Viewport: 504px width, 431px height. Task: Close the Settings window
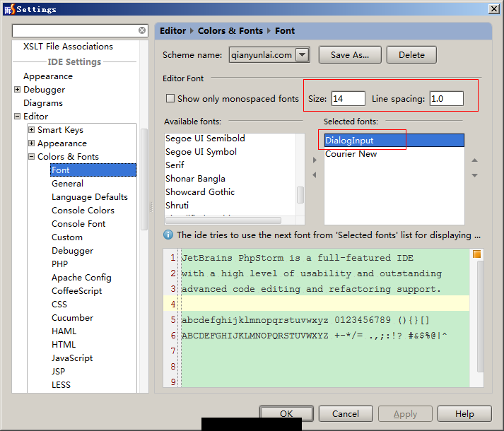tap(493, 8)
